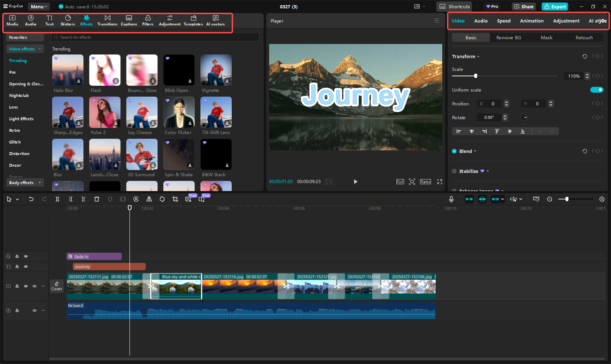Record a voiceover with the microphone icon
This screenshot has width=611, height=364.
pyautogui.click(x=451, y=199)
